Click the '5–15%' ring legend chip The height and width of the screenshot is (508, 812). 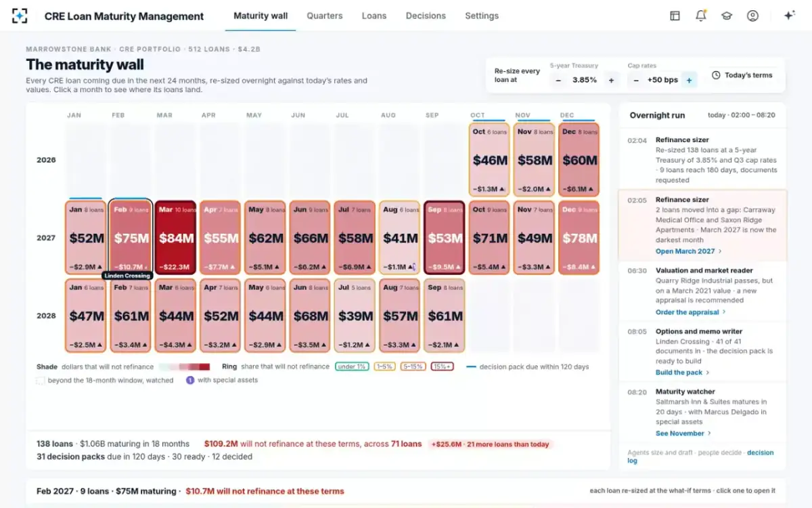(413, 366)
